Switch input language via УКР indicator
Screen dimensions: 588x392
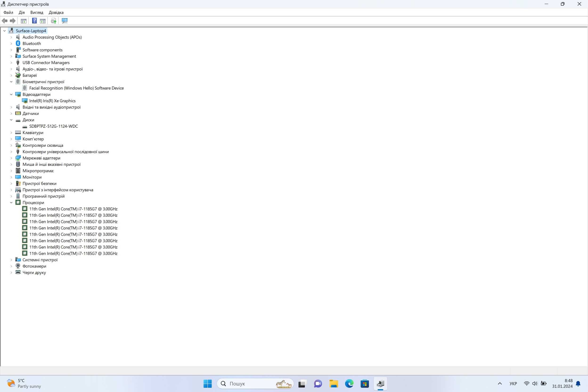pos(513,384)
